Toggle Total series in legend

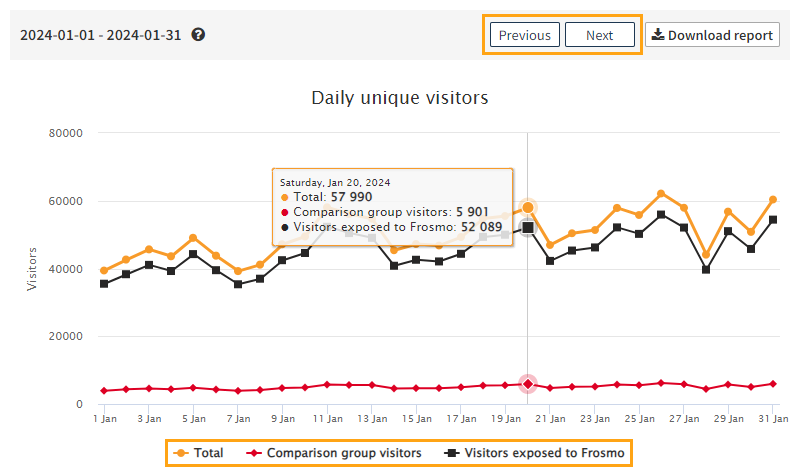pos(198,453)
